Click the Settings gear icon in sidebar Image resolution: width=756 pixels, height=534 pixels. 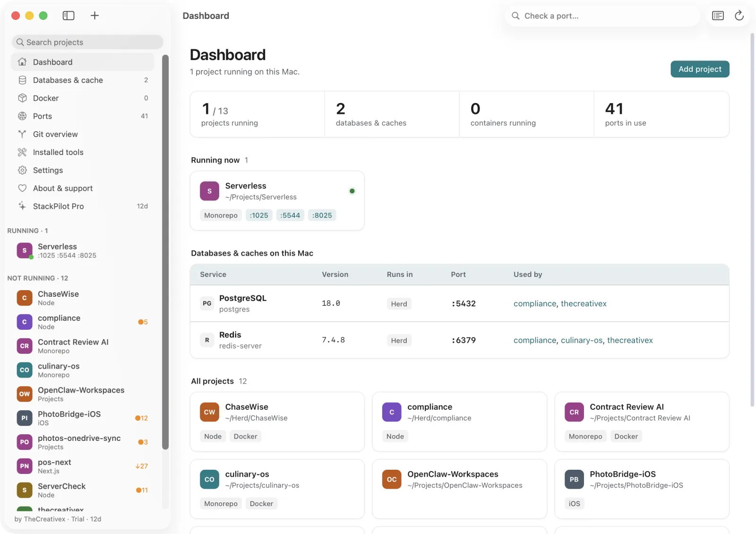click(22, 170)
